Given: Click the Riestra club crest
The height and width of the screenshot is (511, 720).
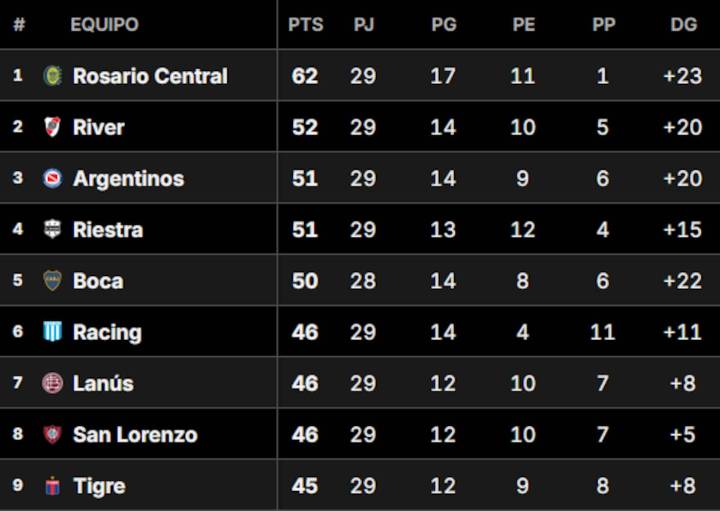Looking at the screenshot, I should [52, 230].
